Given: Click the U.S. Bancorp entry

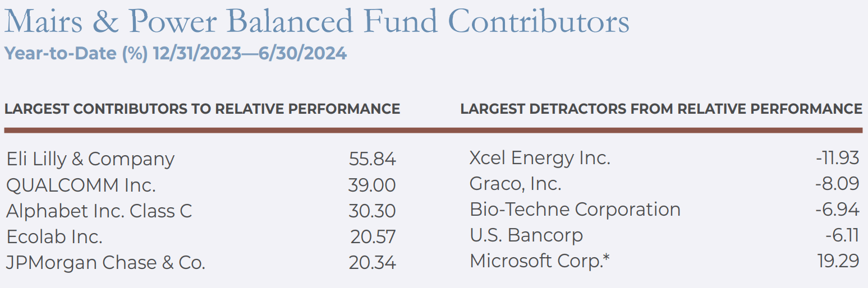Looking at the screenshot, I should [x=526, y=235].
